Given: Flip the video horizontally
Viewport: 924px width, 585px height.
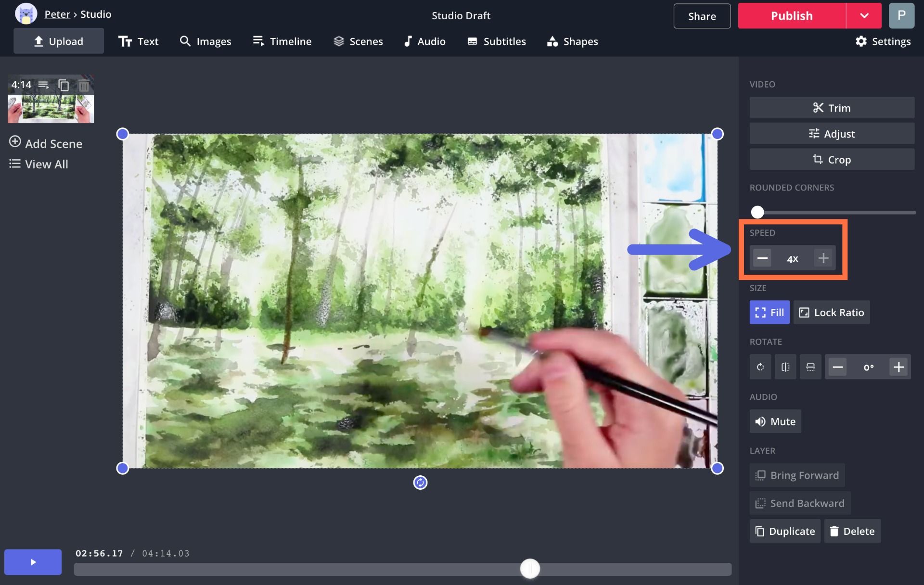Looking at the screenshot, I should click(x=785, y=367).
